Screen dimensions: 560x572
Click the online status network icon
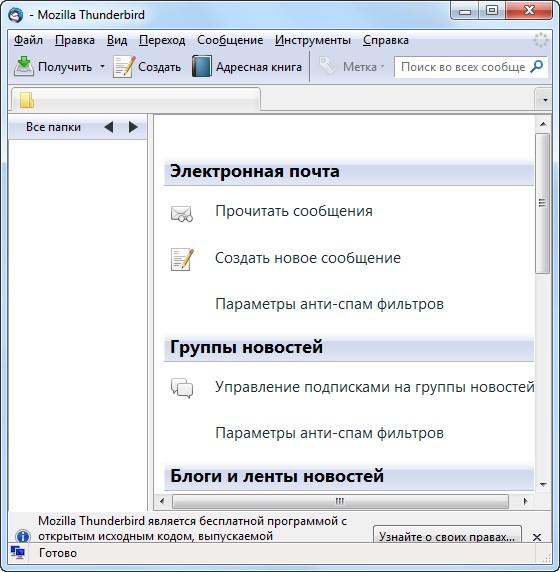pos(17,553)
